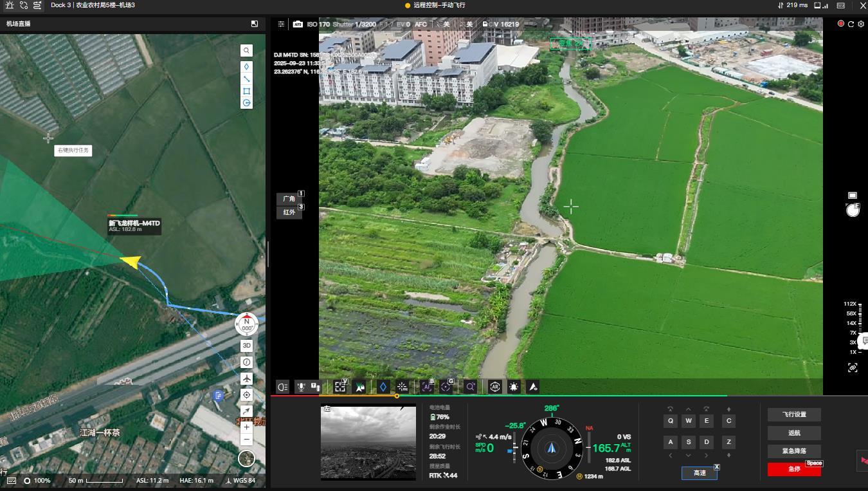
Task: Switch to 广角 wide-angle camera
Action: pyautogui.click(x=289, y=199)
